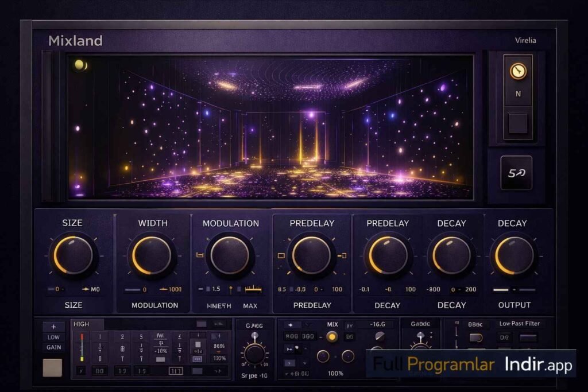Screen dimensions: 588x392
Task: Select the LOW band button
Action: 53,337
